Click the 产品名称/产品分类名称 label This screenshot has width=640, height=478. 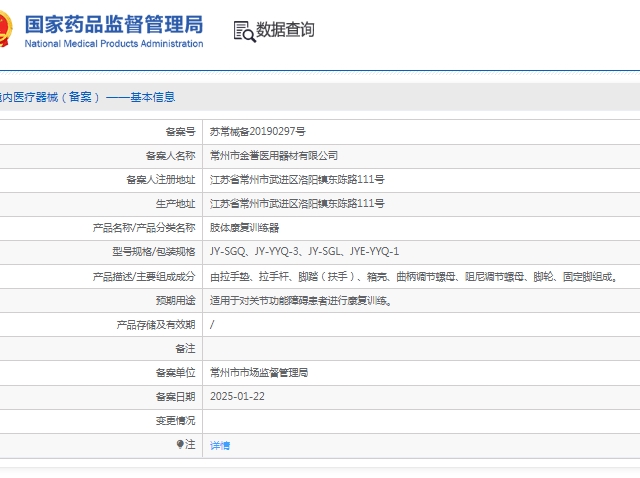click(x=144, y=227)
